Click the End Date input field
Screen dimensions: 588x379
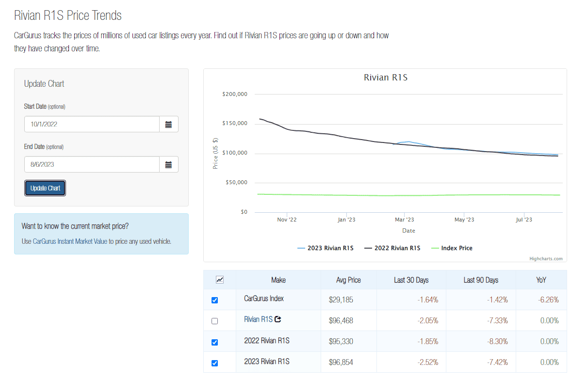coord(92,164)
